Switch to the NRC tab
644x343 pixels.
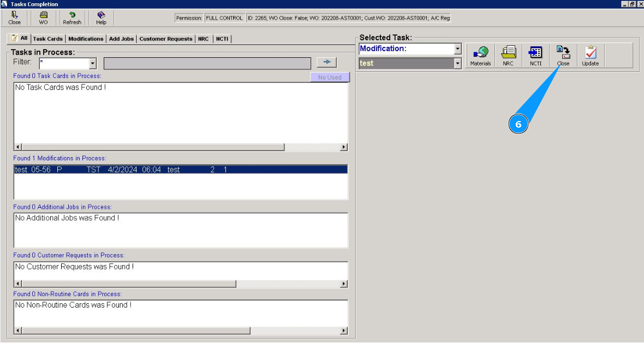point(204,39)
